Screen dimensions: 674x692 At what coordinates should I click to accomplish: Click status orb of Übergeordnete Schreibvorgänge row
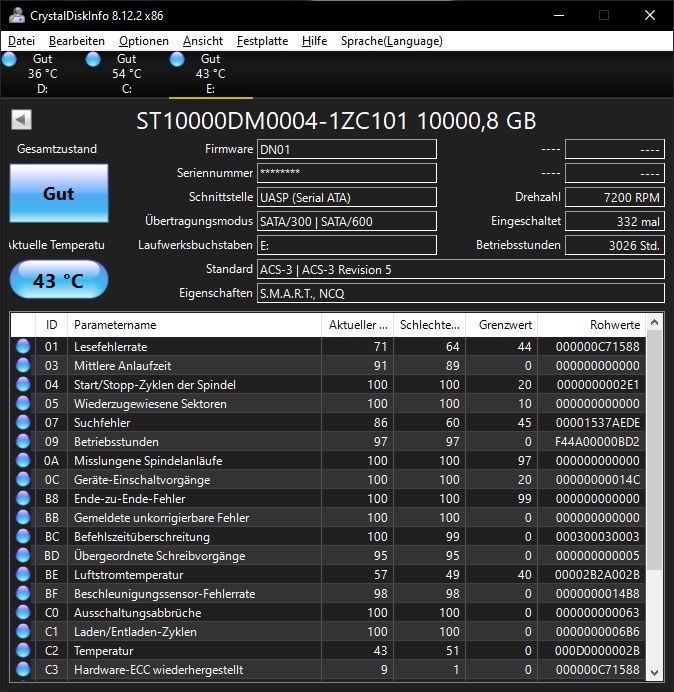click(23, 555)
